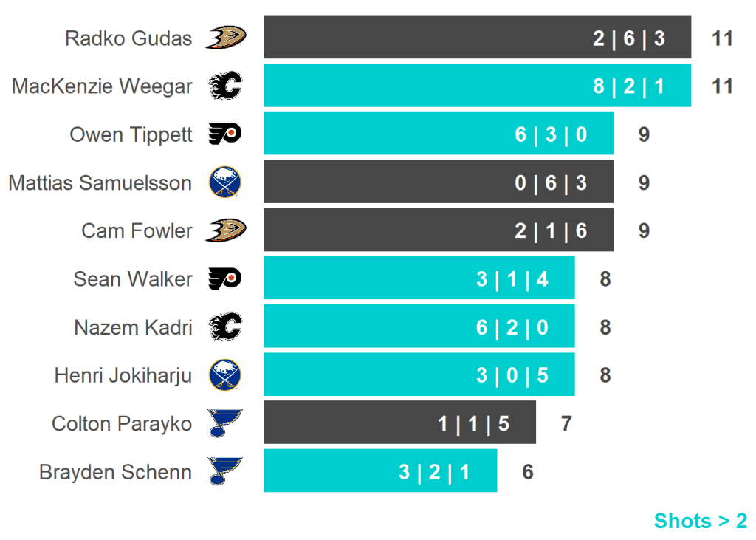Select the Brayden Schenn player name
The width and height of the screenshot is (756, 540).
click(115, 472)
